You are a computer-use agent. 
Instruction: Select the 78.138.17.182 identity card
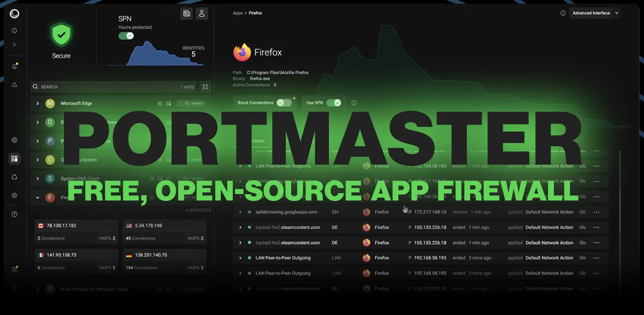click(76, 231)
